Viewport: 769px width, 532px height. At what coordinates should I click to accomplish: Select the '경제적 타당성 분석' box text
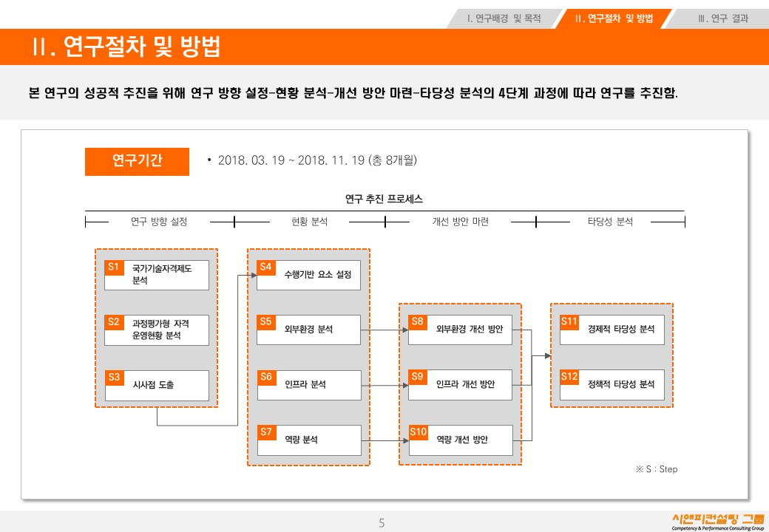coord(621,330)
